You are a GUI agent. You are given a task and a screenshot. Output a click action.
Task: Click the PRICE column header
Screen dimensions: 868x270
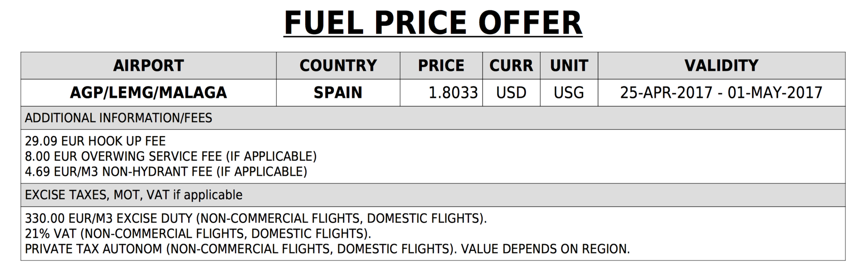click(x=441, y=66)
